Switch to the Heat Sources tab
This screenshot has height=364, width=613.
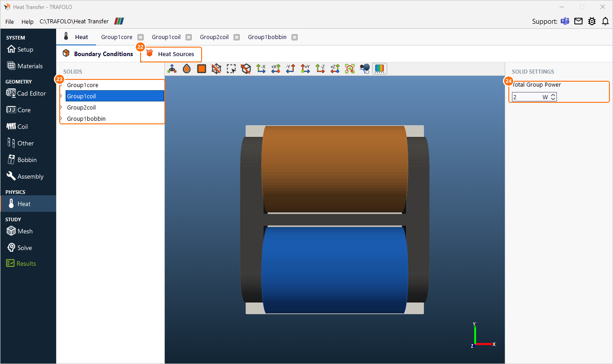pos(171,54)
